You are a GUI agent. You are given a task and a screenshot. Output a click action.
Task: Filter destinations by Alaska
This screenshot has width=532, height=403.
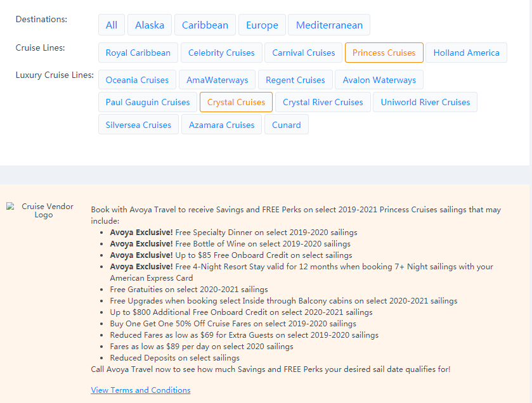150,25
